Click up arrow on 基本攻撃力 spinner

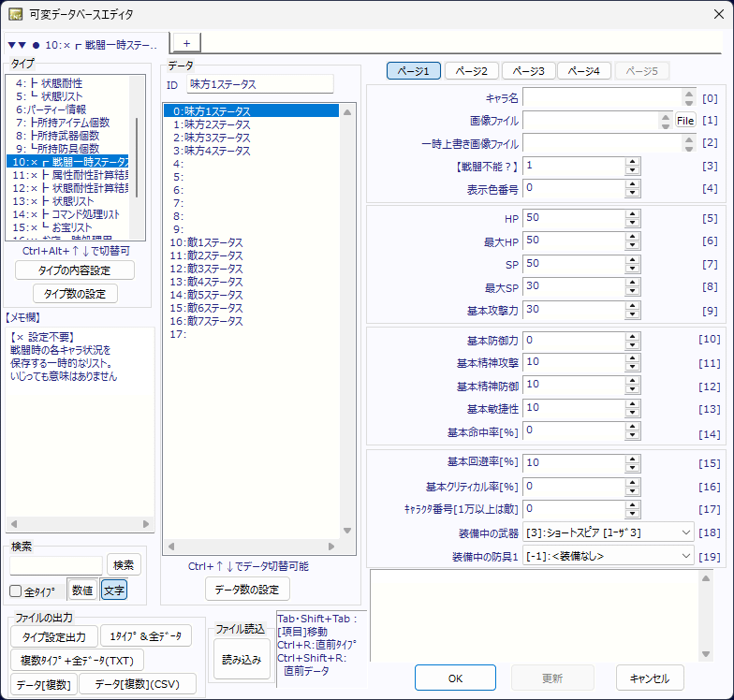point(632,304)
